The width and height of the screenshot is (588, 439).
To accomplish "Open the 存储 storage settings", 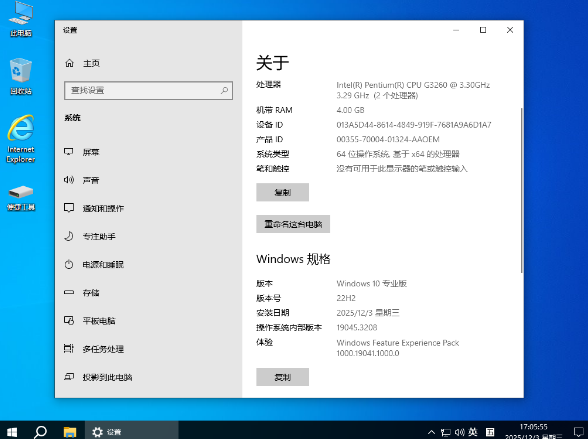I will pyautogui.click(x=82, y=293).
